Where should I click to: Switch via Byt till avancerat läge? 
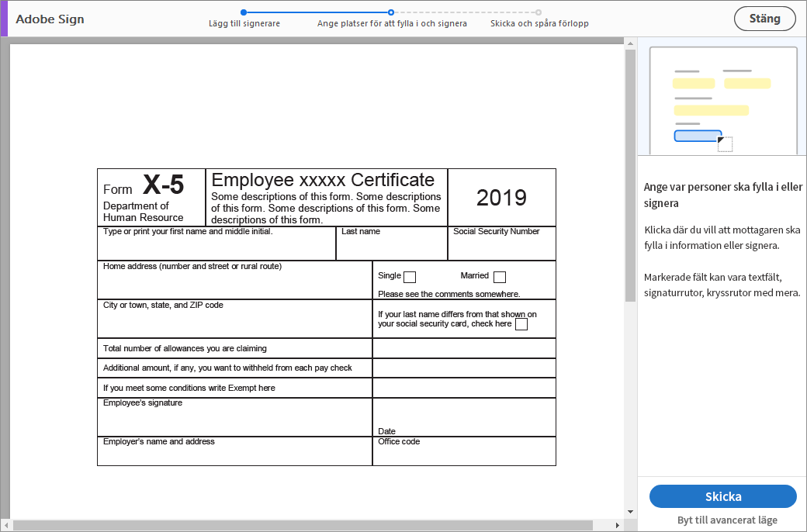point(727,520)
